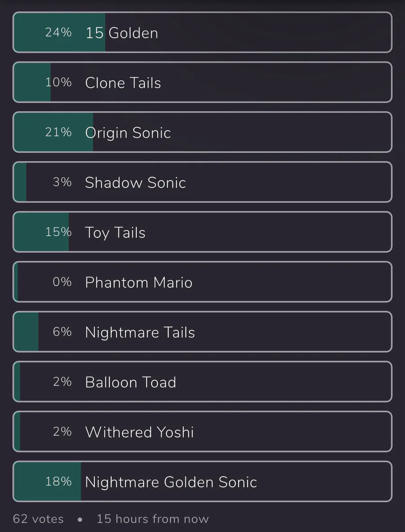Choose the Nightmare Tails option
Screen dimensions: 405x532
202,332
